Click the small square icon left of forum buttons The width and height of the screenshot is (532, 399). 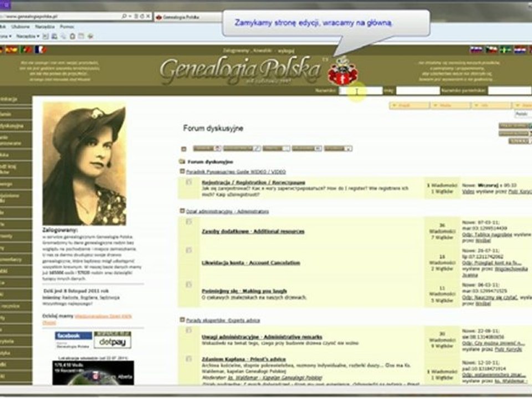[183, 149]
